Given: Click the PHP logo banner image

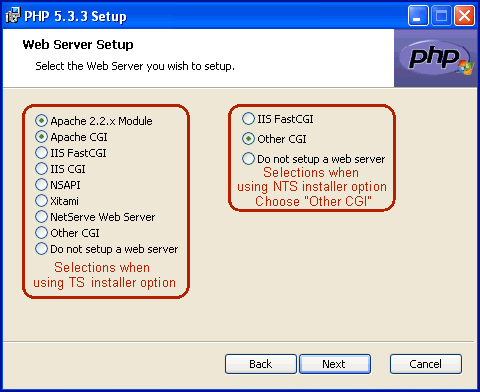Looking at the screenshot, I should pos(436,58).
